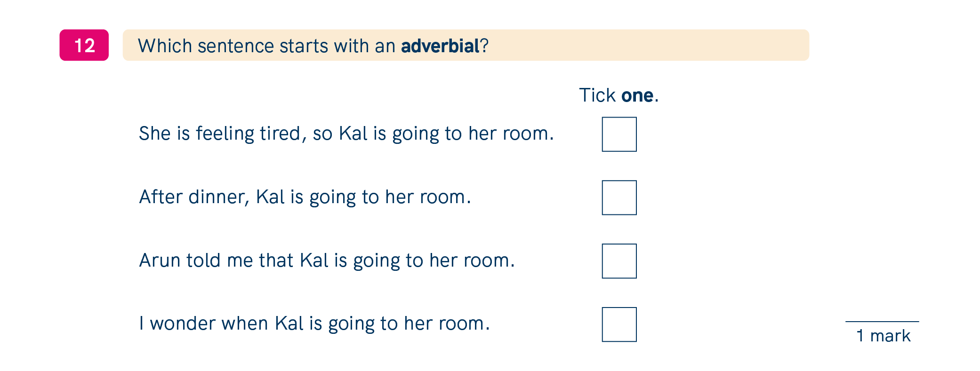
Task: Click the line above "1 mark"
Action: coord(882,322)
